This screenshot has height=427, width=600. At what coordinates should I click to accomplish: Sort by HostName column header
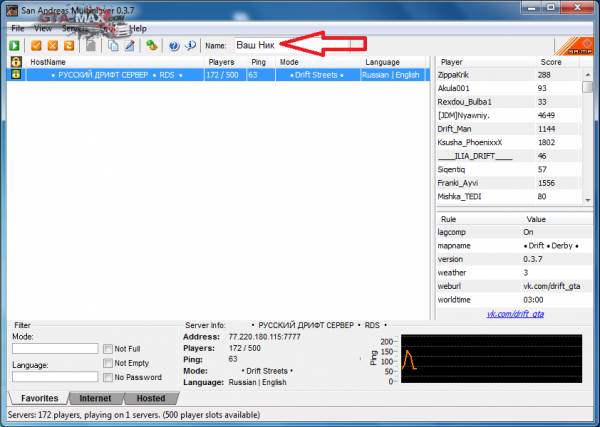[x=115, y=62]
